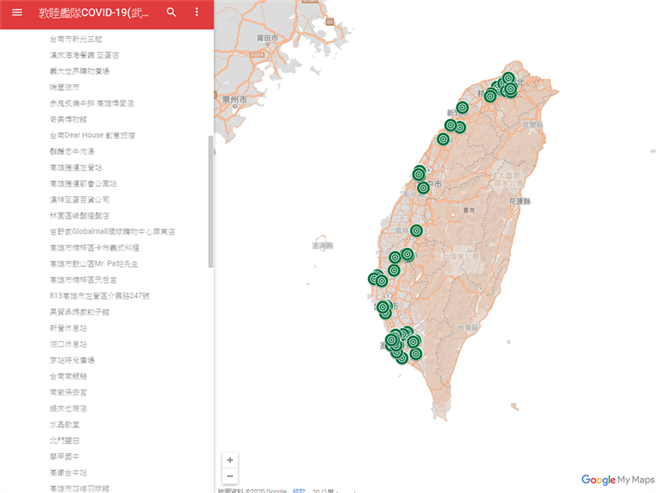Select list item 義大世界購物廣場
Viewport: 656px width, 493px height.
79,71
